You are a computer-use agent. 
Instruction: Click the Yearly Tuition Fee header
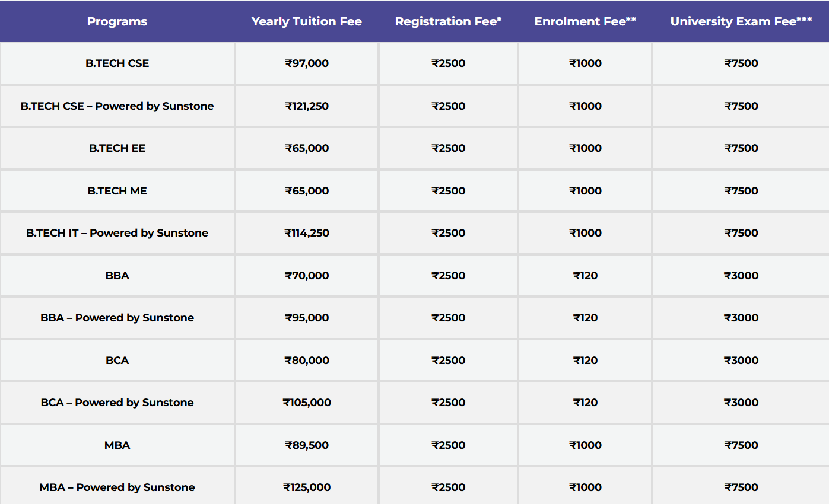306,21
